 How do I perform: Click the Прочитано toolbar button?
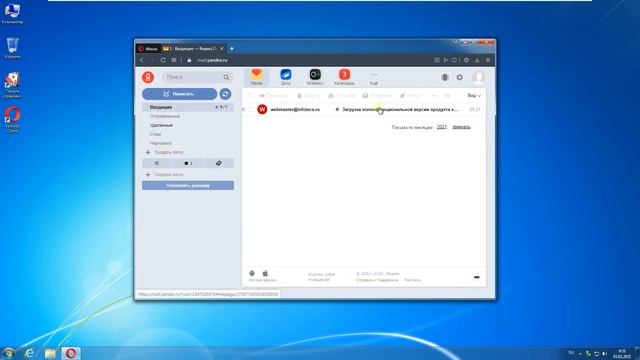377,96
